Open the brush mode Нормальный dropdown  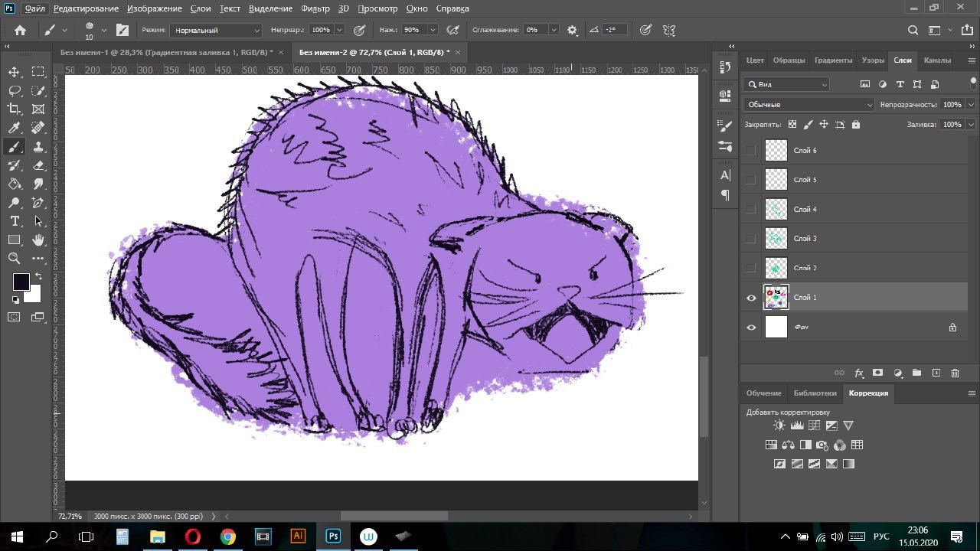tap(215, 30)
